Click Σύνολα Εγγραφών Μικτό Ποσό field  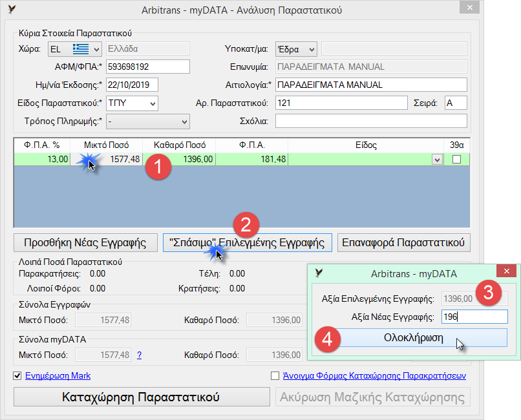point(103,320)
